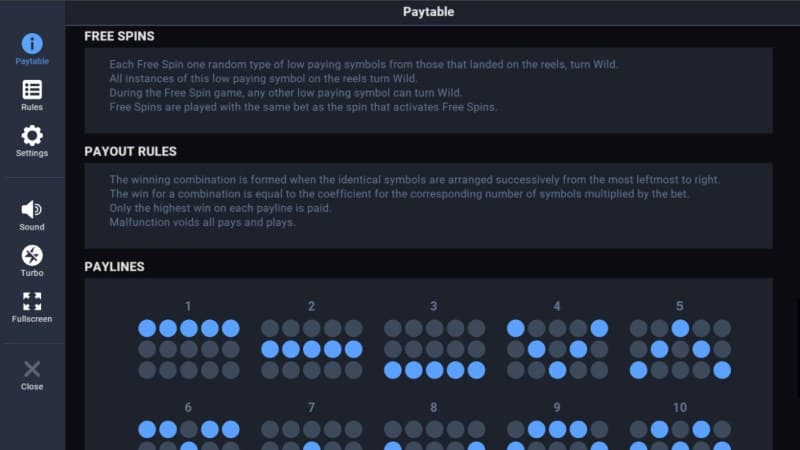Open the Paytable info icon
Image resolution: width=800 pixels, height=450 pixels.
(x=32, y=44)
